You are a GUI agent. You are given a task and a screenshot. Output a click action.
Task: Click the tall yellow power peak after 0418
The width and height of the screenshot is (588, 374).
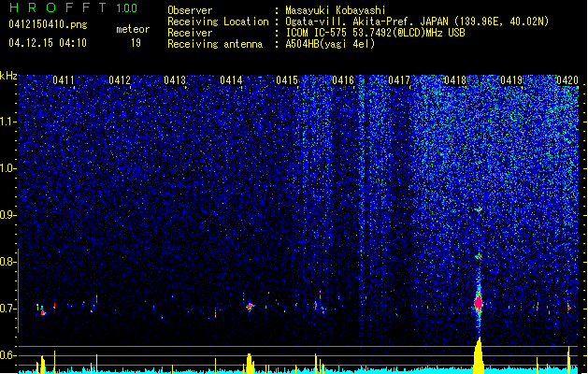pos(478,355)
